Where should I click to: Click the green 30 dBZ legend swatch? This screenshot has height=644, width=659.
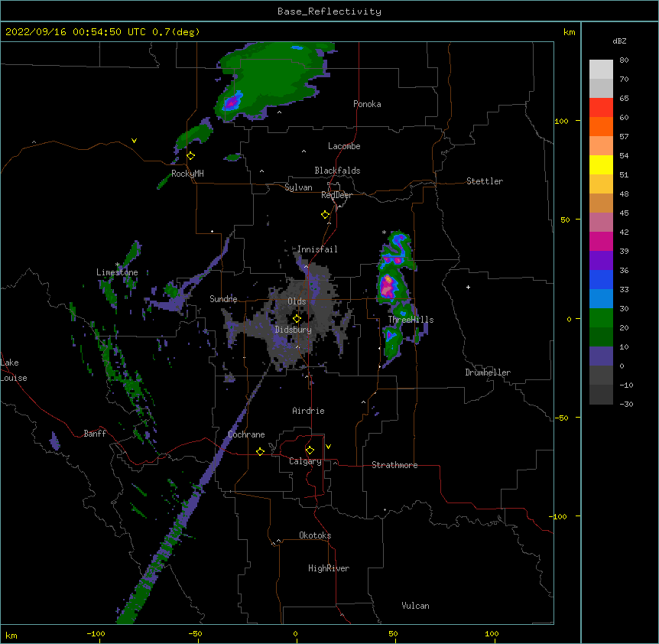coord(601,318)
